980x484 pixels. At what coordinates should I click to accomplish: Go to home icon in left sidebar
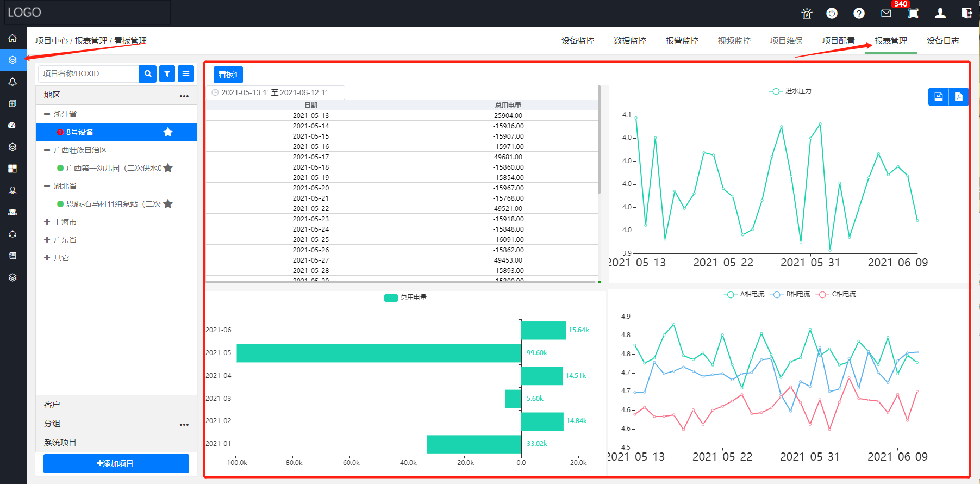pos(13,38)
